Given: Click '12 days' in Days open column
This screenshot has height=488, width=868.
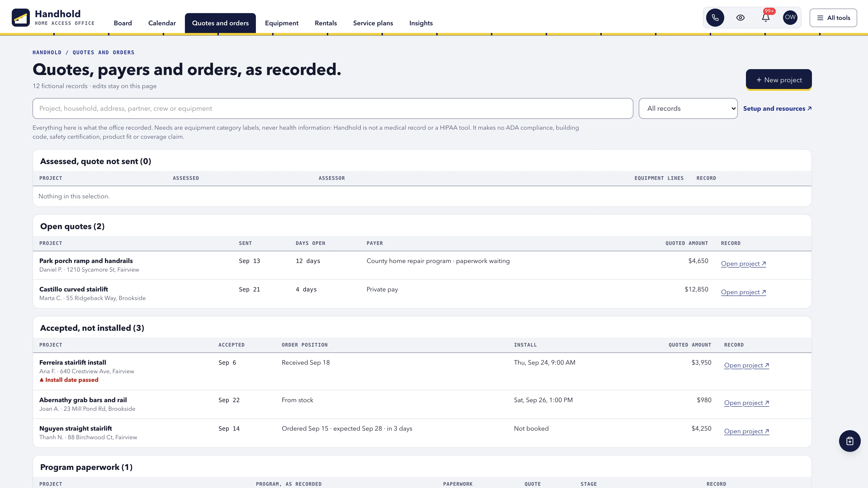Looking at the screenshot, I should (308, 261).
